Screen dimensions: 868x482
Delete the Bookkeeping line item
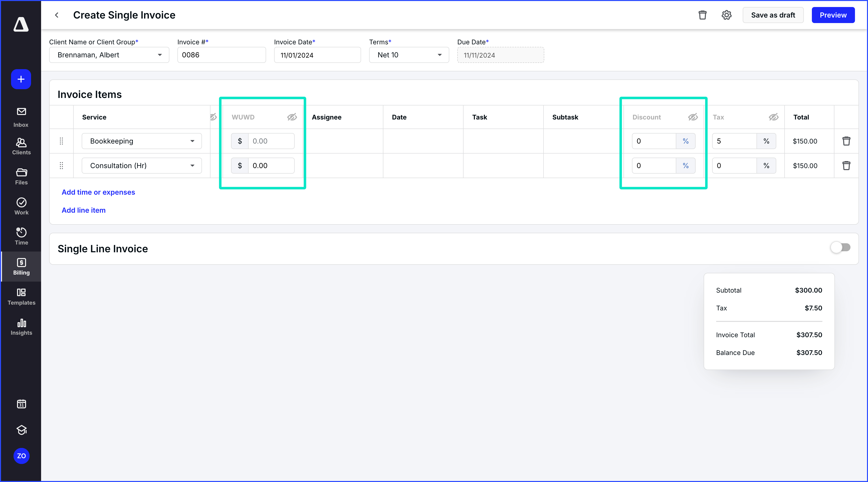coord(846,141)
